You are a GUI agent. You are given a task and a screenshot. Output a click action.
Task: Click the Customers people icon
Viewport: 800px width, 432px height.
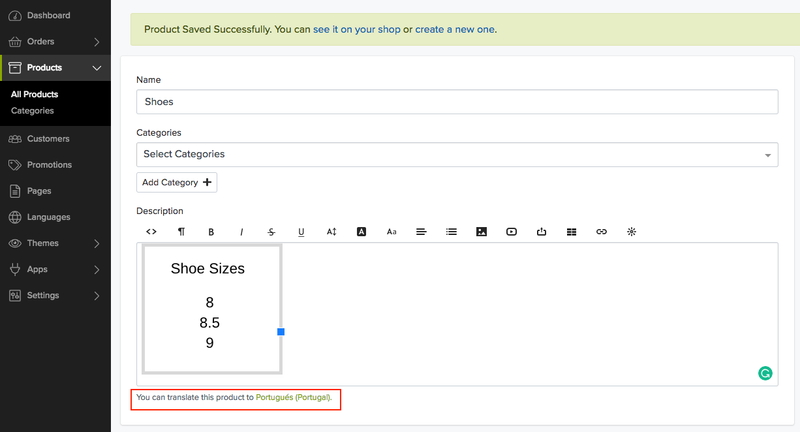15,139
